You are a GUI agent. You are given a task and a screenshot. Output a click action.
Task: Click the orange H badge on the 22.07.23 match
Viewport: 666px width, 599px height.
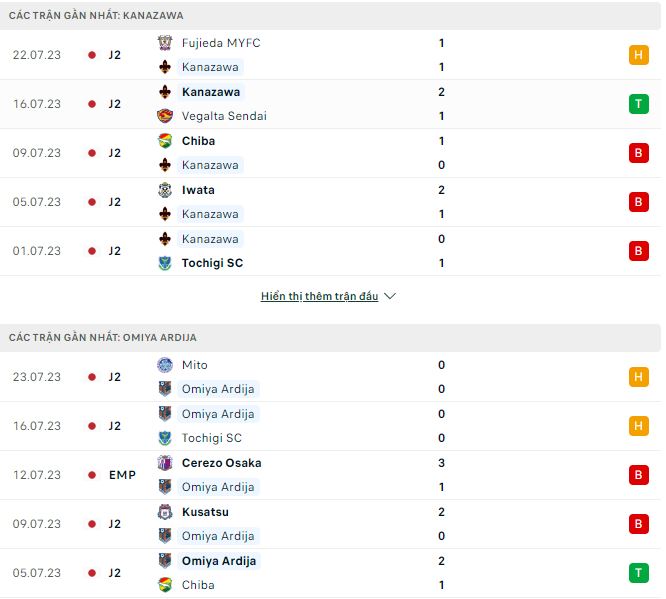coord(638,55)
